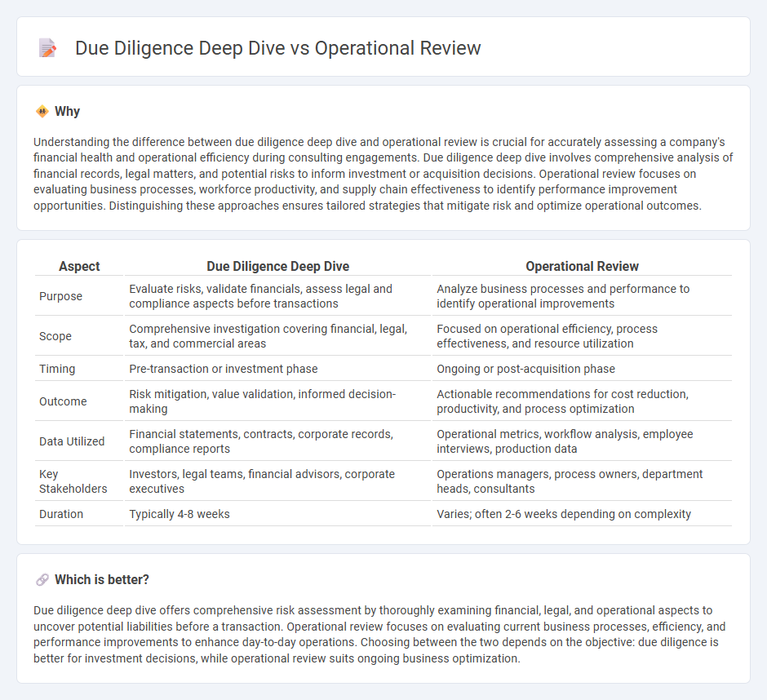
Task: Select the 'Timing' row label
Action: pyautogui.click(x=57, y=369)
